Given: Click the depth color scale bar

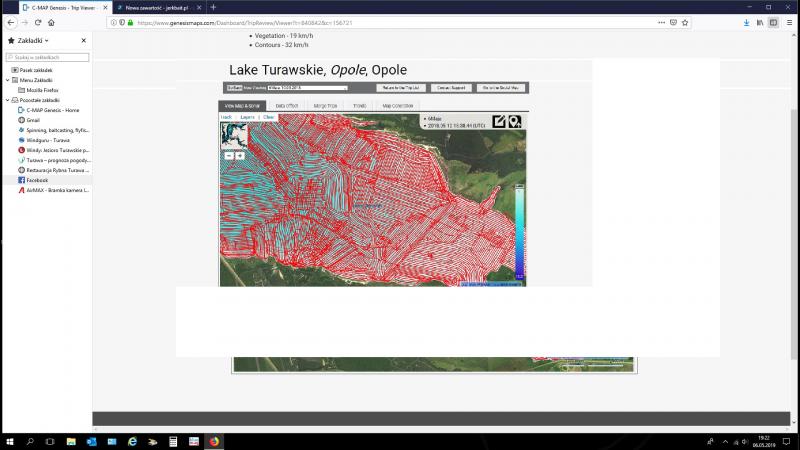Looking at the screenshot, I should 519,230.
